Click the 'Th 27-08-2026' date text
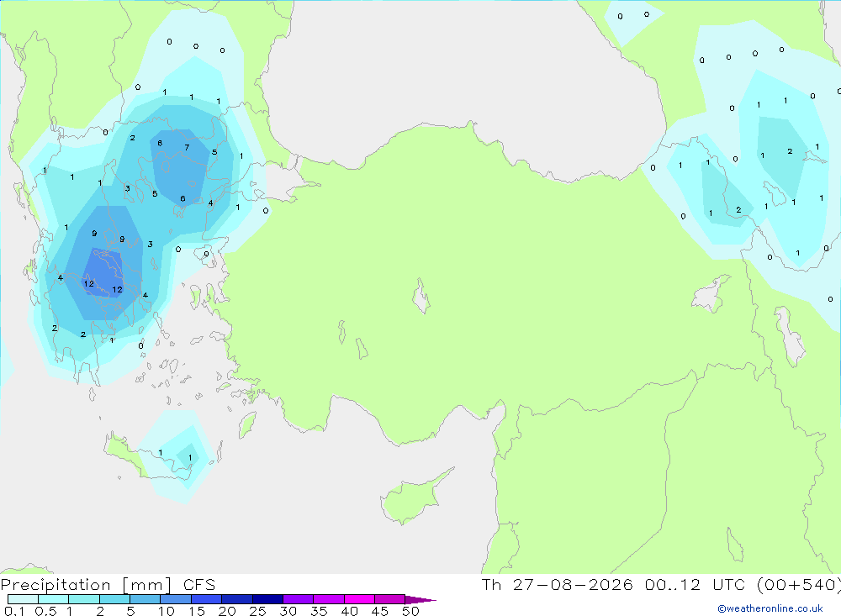The image size is (841, 616). tap(558, 585)
